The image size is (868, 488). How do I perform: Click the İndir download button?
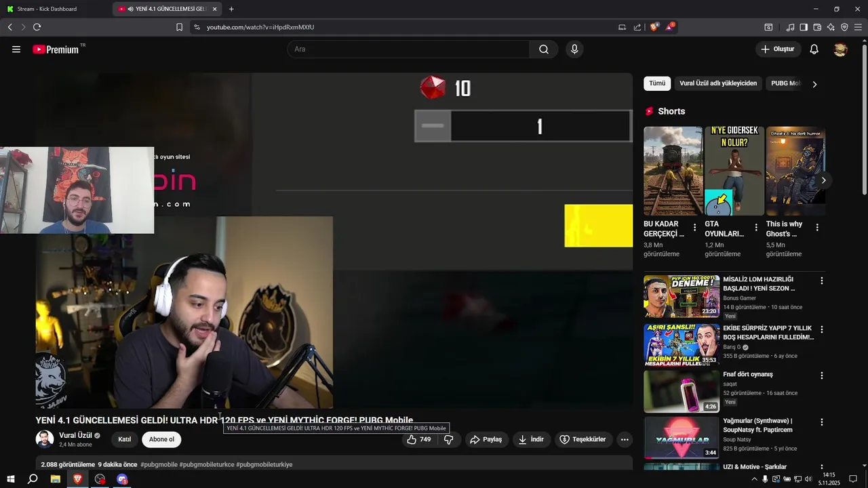[x=531, y=439]
